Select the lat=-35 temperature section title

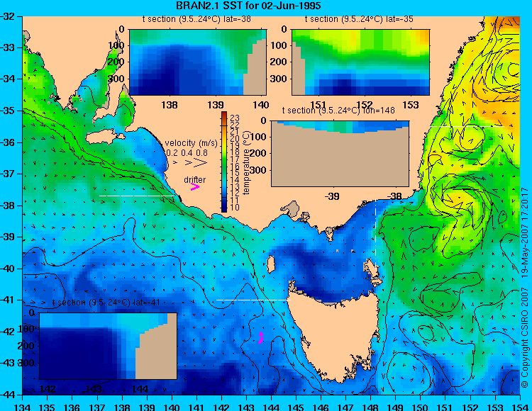point(359,19)
